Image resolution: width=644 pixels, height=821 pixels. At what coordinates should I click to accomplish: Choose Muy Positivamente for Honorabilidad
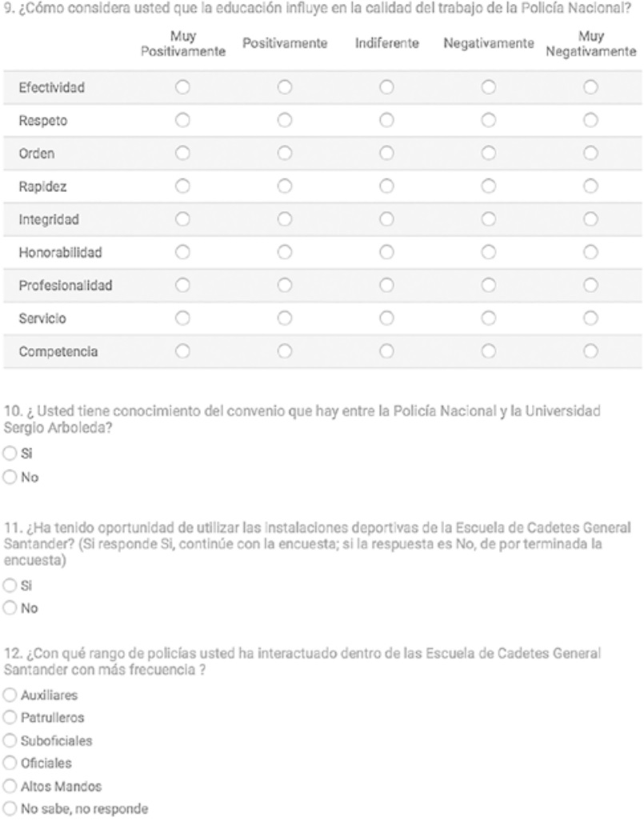[x=182, y=251]
